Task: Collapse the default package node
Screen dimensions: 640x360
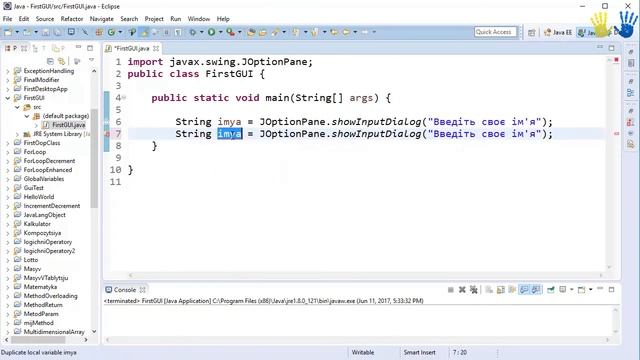Action: click(x=27, y=116)
